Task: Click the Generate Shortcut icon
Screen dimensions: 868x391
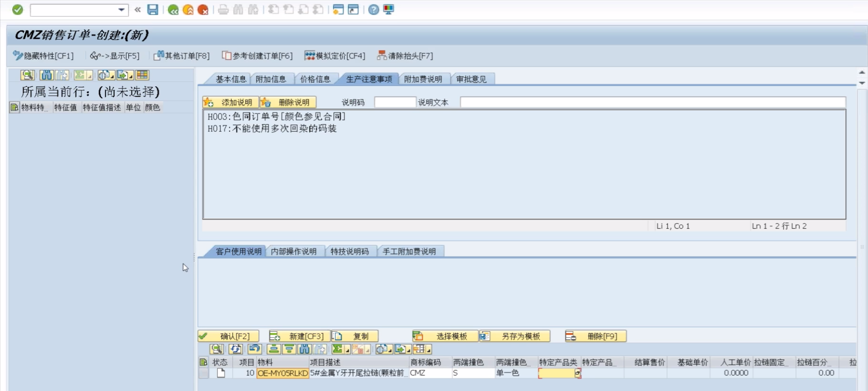Action: pyautogui.click(x=353, y=9)
